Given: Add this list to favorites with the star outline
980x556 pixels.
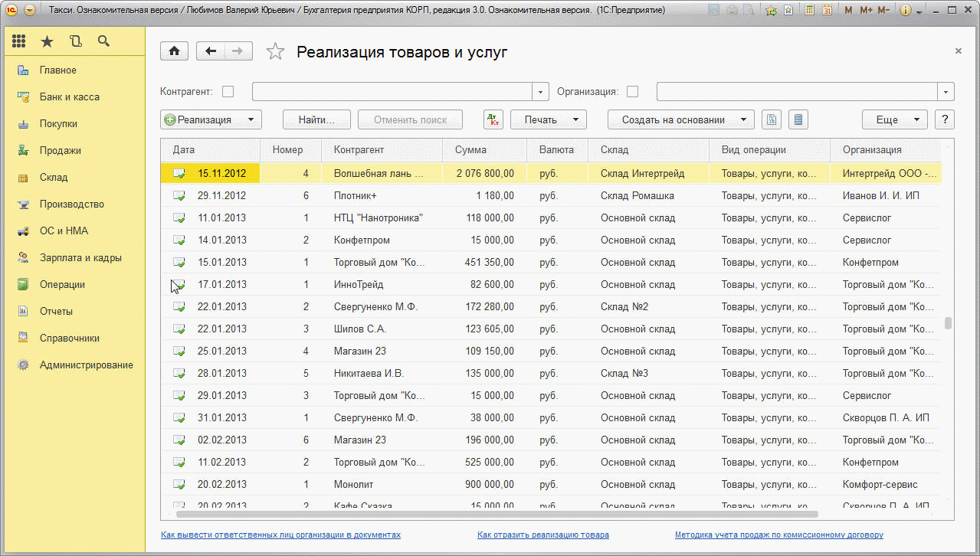Looking at the screenshot, I should (274, 51).
